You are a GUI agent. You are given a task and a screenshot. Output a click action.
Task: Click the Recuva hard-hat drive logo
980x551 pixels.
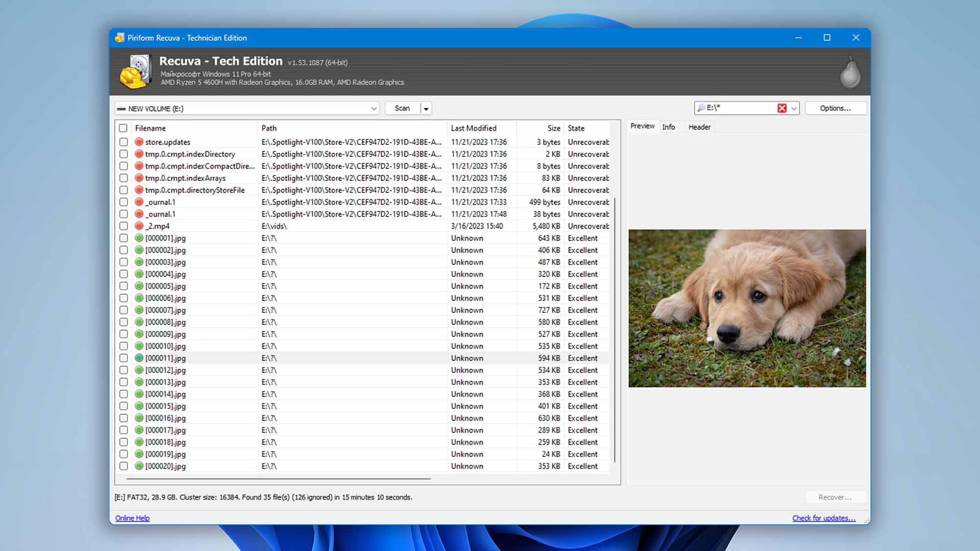coord(135,72)
